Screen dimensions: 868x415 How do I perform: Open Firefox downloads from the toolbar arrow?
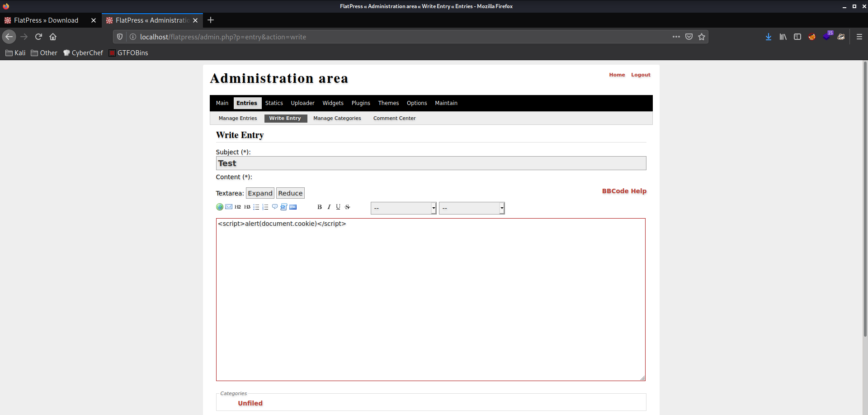tap(769, 37)
